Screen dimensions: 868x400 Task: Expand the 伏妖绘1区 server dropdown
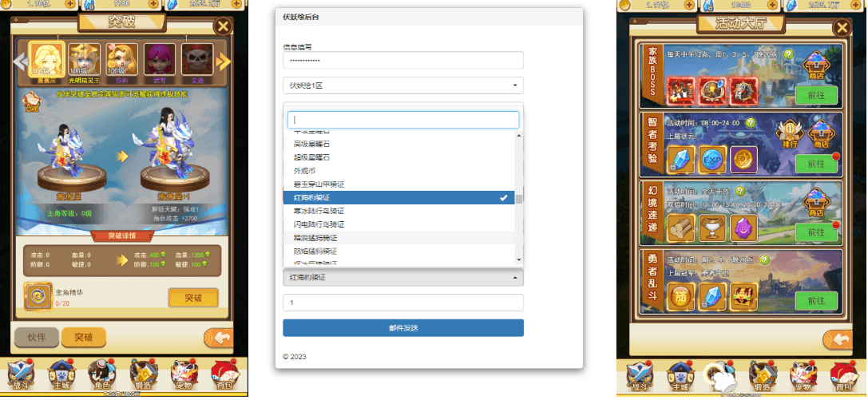pos(402,85)
